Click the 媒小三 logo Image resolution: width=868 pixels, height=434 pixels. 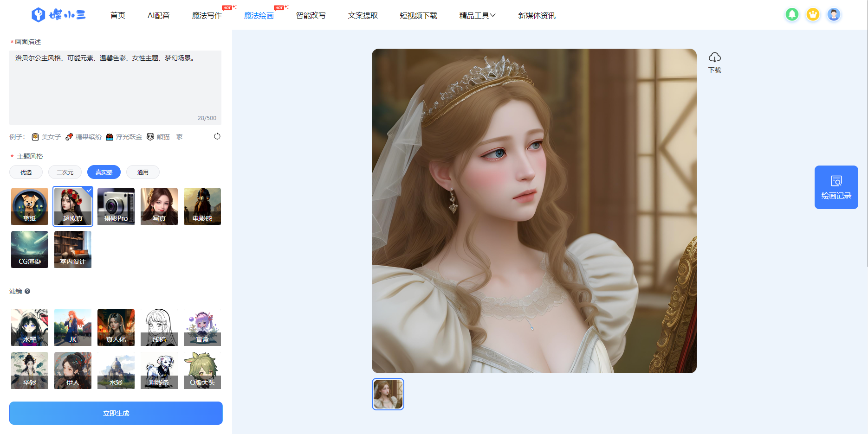[58, 15]
